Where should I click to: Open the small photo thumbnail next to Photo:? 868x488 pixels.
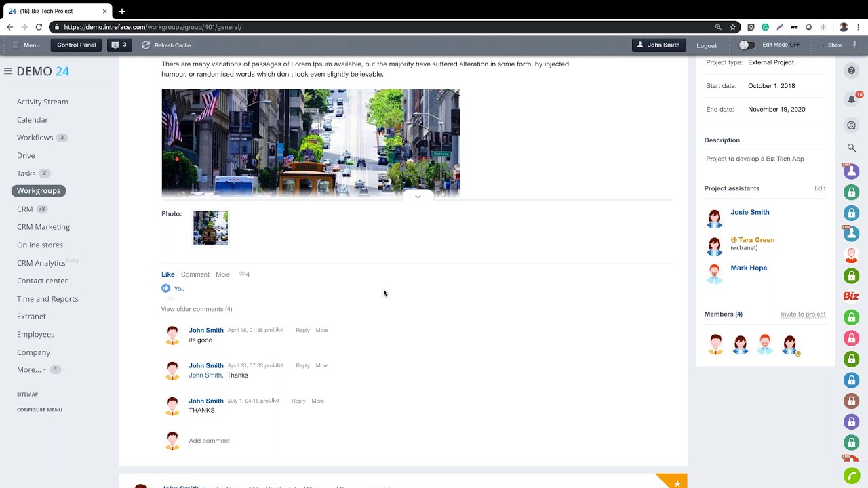point(210,228)
